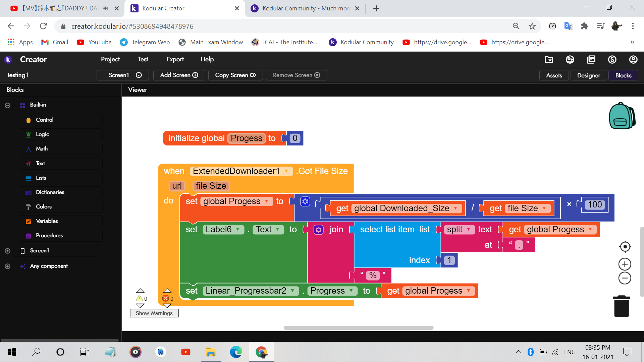Click Add Screen button

(x=179, y=75)
